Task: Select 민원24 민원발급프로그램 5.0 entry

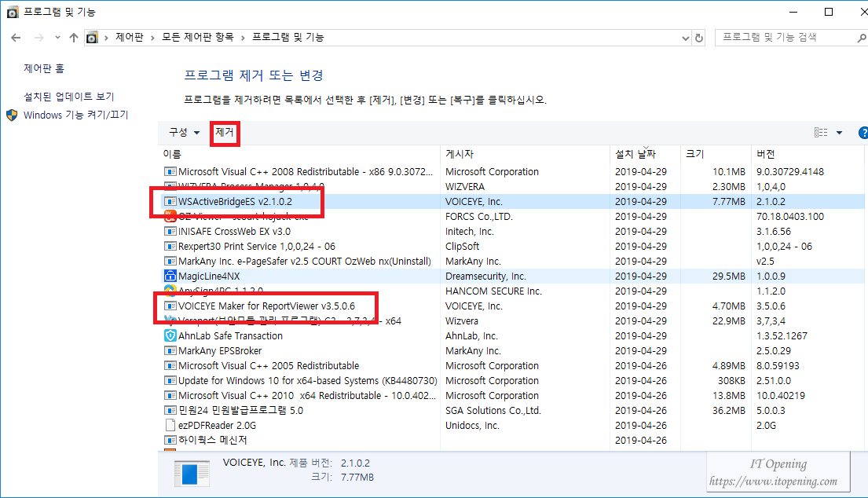Action: click(x=241, y=411)
